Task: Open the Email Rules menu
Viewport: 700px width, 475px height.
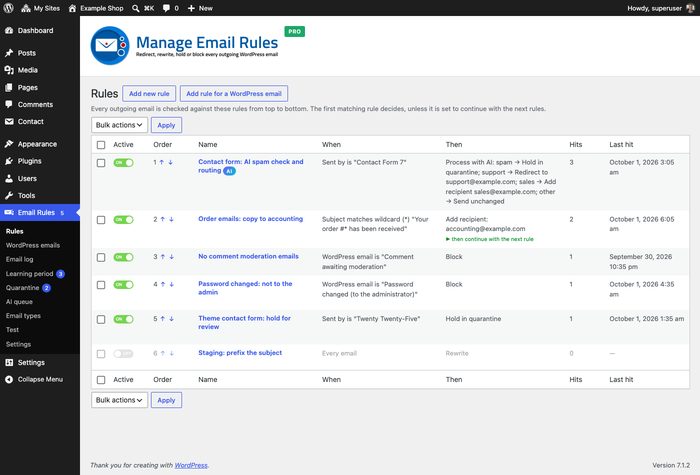Action: click(40, 212)
